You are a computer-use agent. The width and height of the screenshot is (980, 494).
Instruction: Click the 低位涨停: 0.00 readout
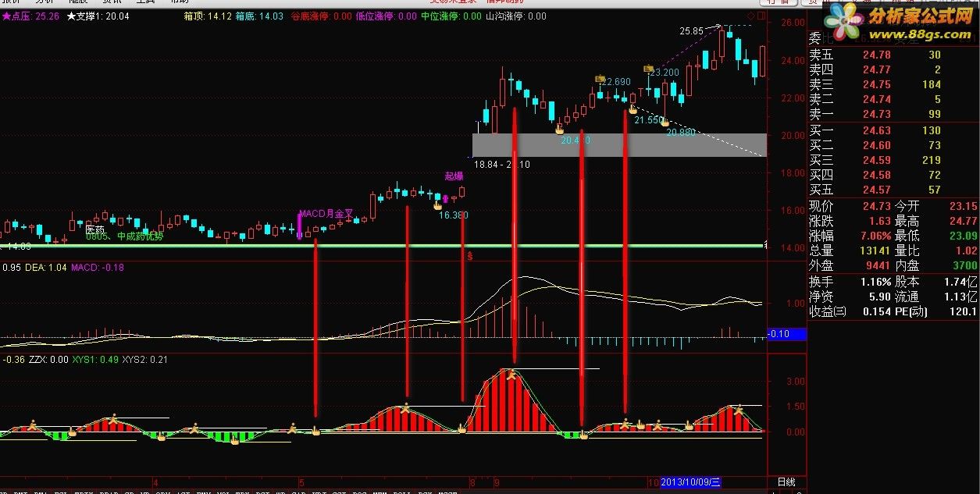pos(386,16)
